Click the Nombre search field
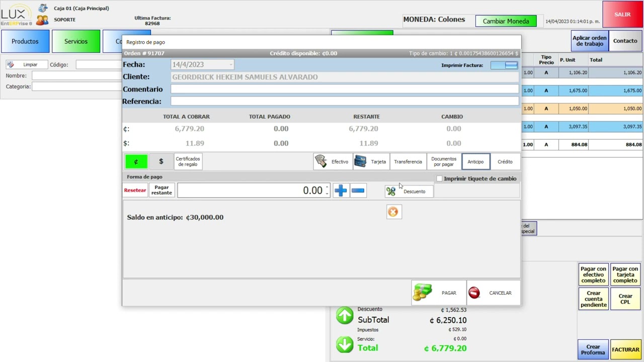This screenshot has width=644, height=362. (x=76, y=75)
